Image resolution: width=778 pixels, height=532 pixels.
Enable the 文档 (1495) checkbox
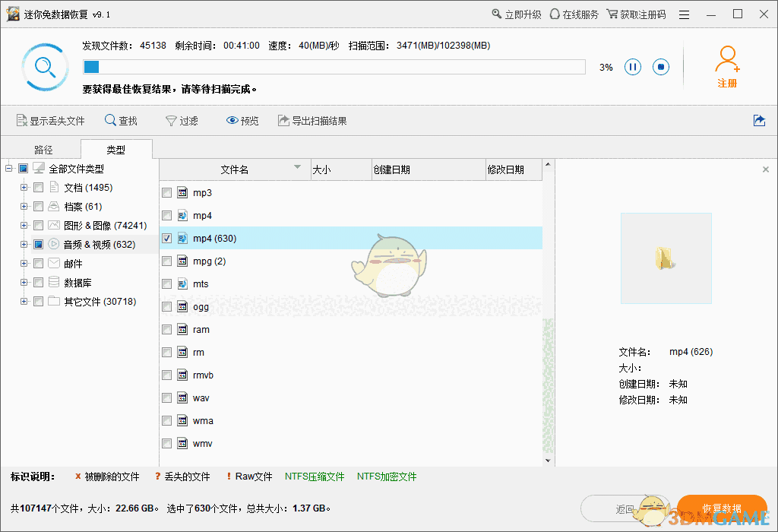coord(38,187)
